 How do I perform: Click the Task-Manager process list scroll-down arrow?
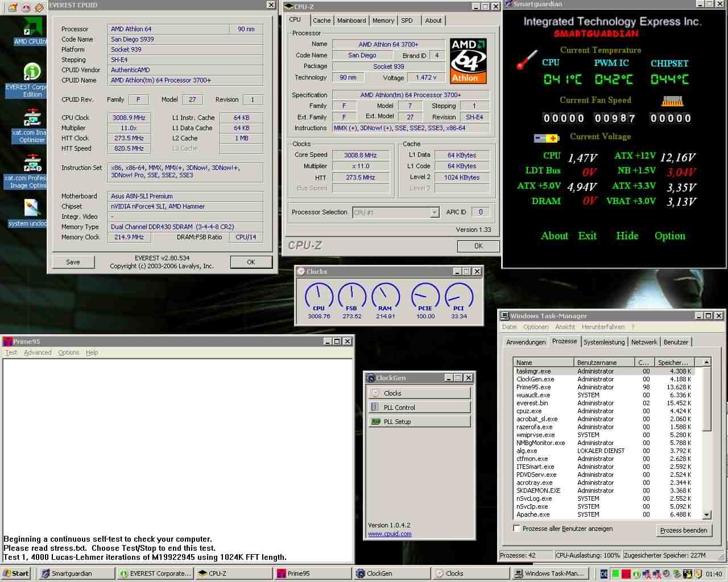[707, 515]
